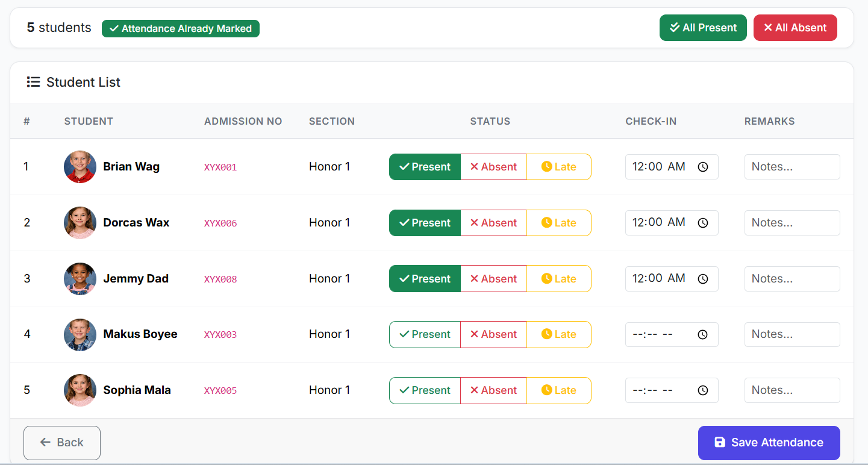Image resolution: width=868 pixels, height=465 pixels.
Task: Open Sophia Mala's check-in clock icon
Action: point(702,390)
